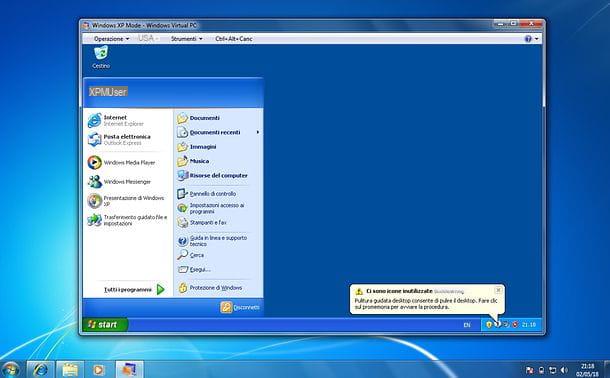Launch Internet Explorer from the Windows 7 taskbar
Image resolution: width=610 pixels, height=378 pixels.
pos(40,369)
